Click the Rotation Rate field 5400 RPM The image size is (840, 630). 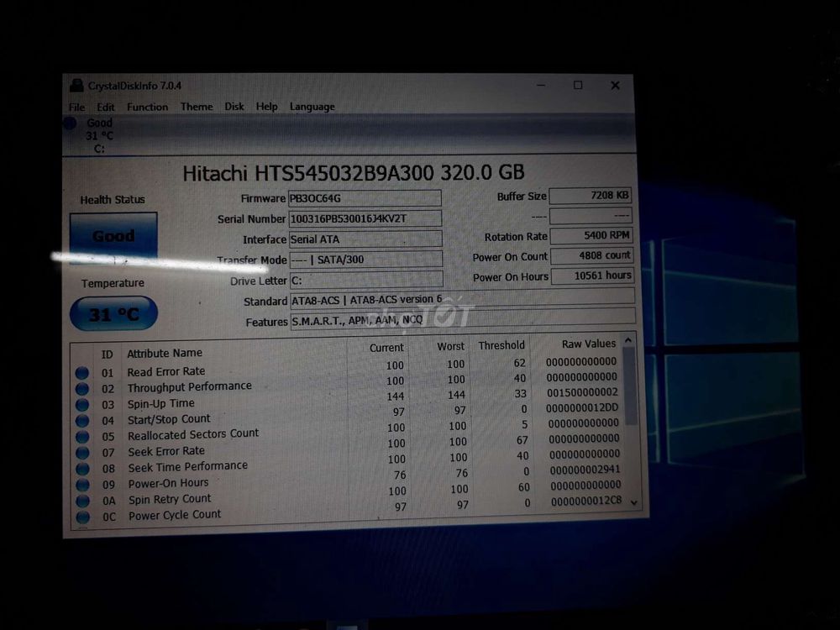591,236
